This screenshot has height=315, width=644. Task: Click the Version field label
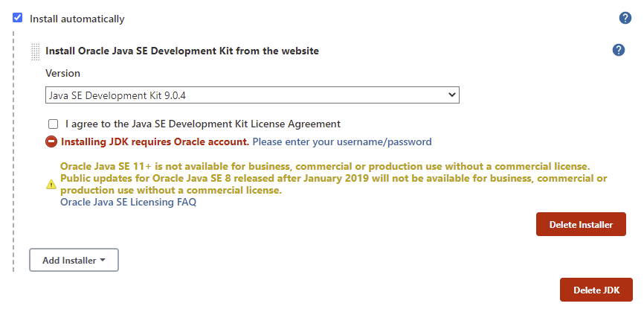[63, 73]
